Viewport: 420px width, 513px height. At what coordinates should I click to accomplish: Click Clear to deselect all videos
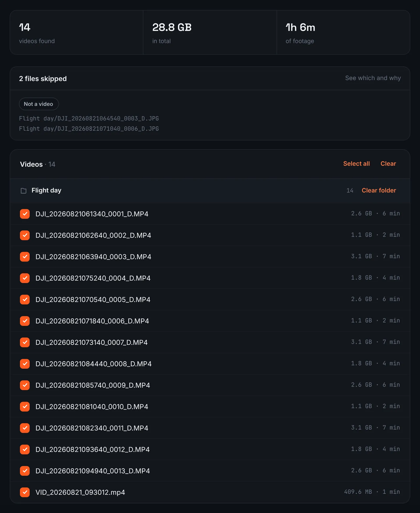388,164
